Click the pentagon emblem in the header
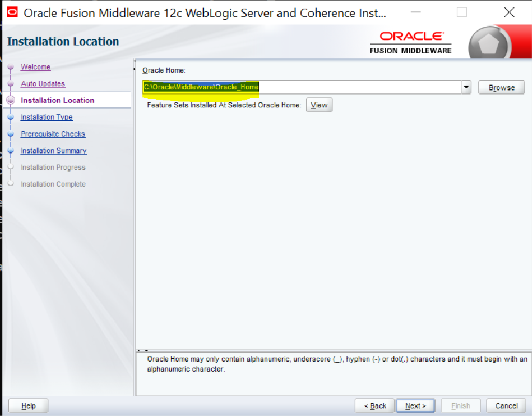This screenshot has height=416, width=532. tap(493, 43)
